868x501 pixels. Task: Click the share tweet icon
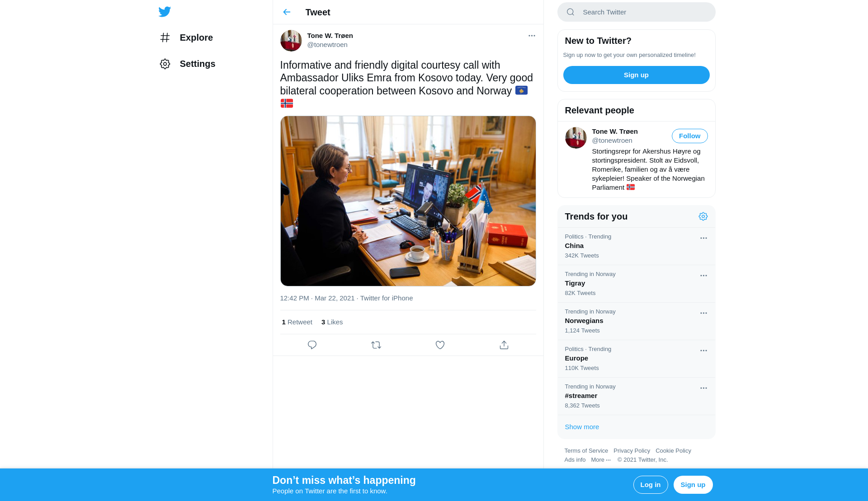[504, 345]
